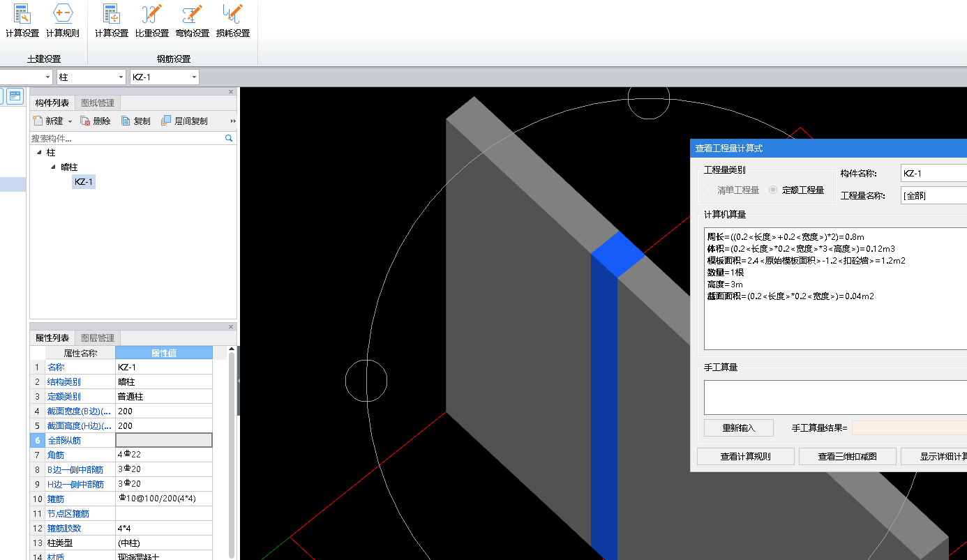Switch to 构件列表 tab
967x560 pixels.
[52, 103]
